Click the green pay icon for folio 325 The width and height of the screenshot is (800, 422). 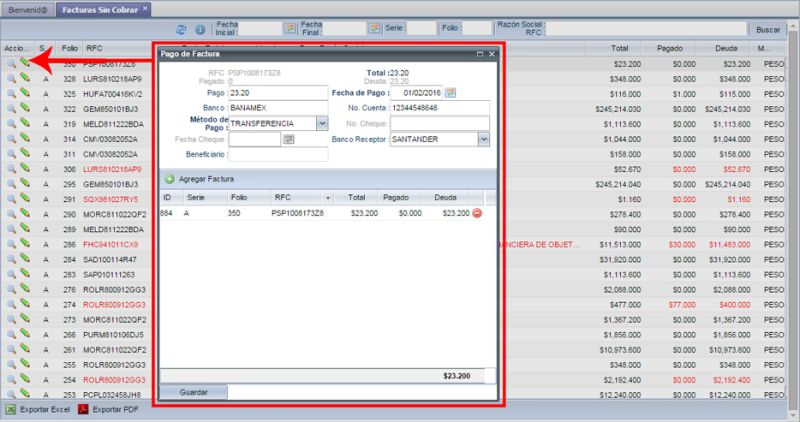[x=25, y=92]
